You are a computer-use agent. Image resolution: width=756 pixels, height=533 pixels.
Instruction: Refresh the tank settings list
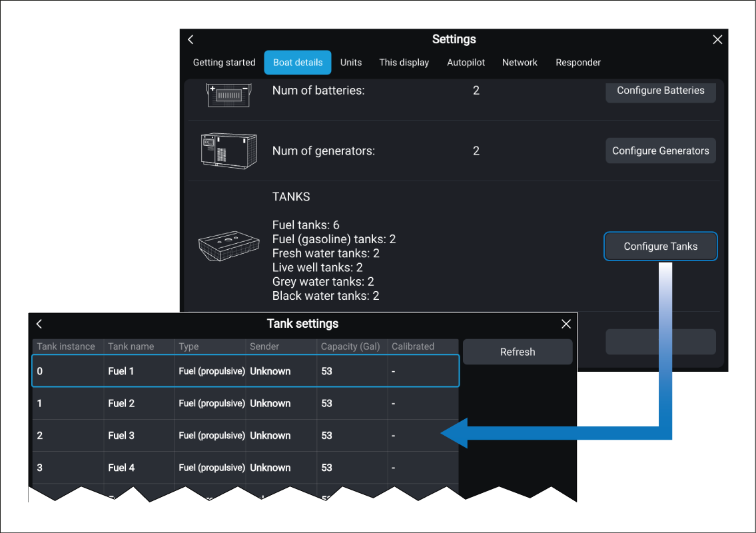pyautogui.click(x=518, y=352)
